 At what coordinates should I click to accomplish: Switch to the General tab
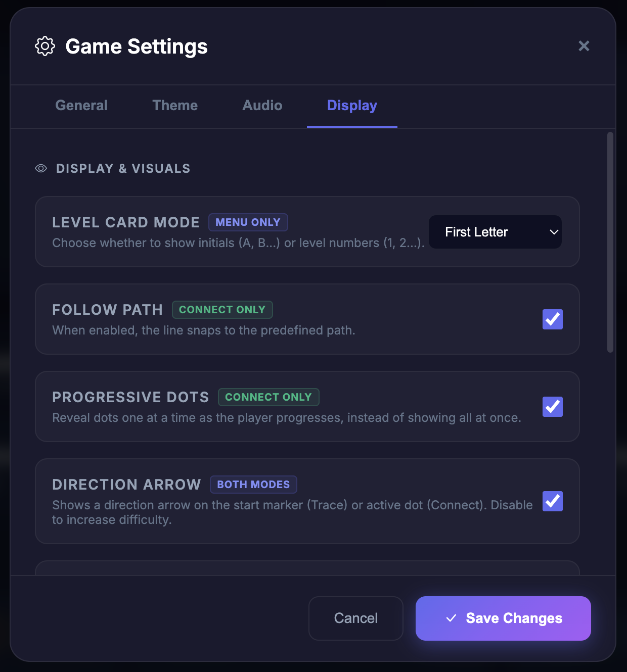click(x=81, y=106)
